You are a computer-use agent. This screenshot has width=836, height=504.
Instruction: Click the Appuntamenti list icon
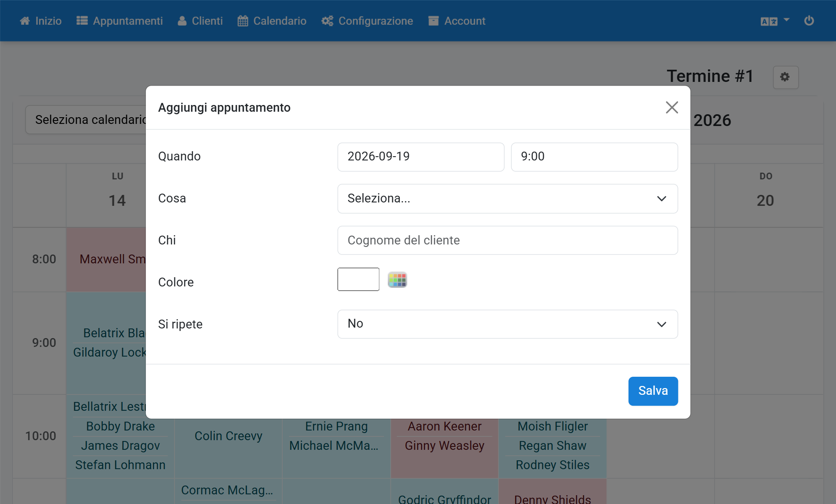82,21
